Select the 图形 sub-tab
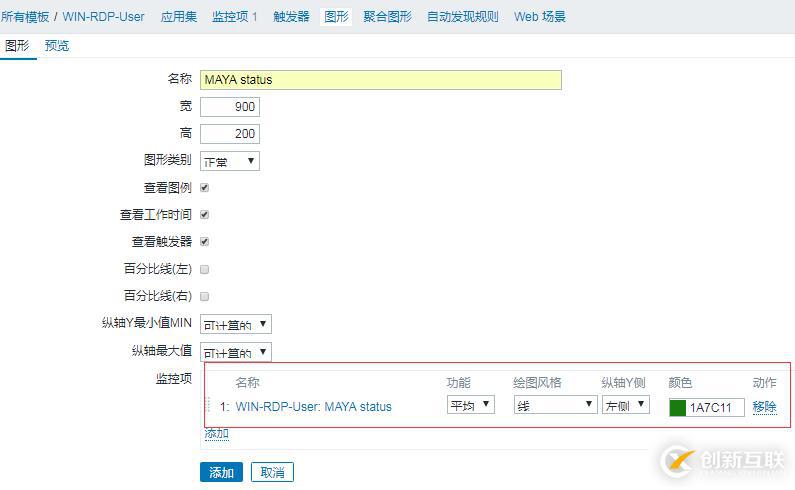 click(x=17, y=46)
